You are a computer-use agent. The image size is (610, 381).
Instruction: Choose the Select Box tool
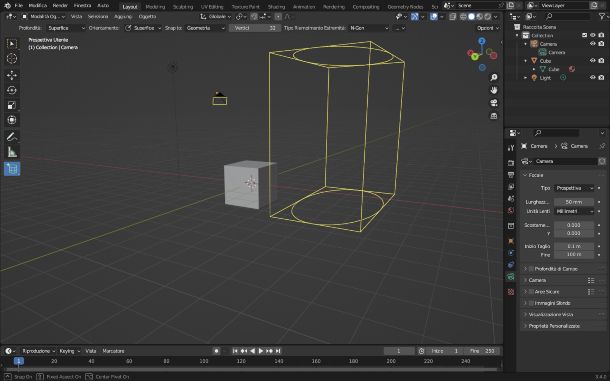coord(12,43)
